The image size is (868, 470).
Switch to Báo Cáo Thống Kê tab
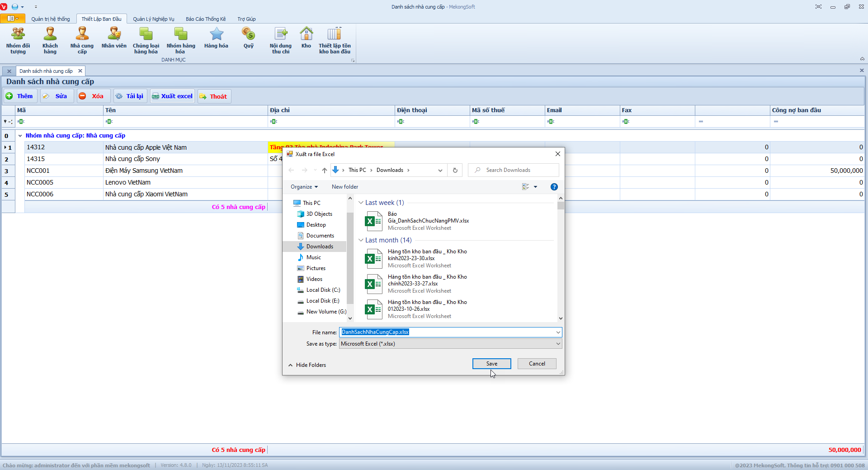pos(206,19)
